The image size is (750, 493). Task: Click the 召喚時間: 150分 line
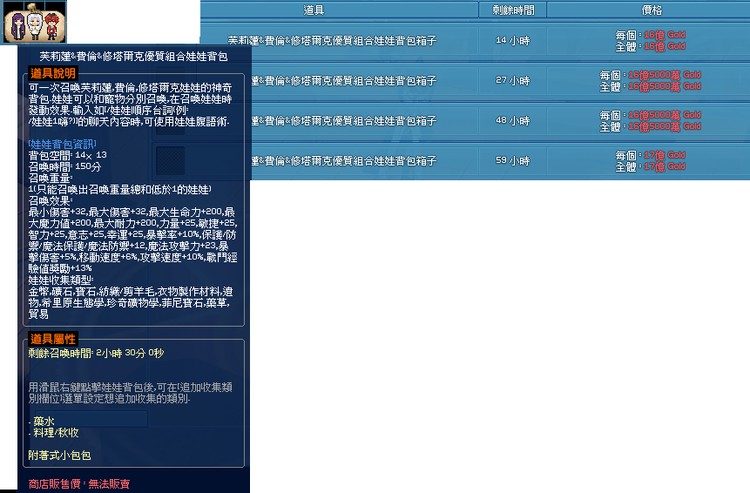(65, 167)
